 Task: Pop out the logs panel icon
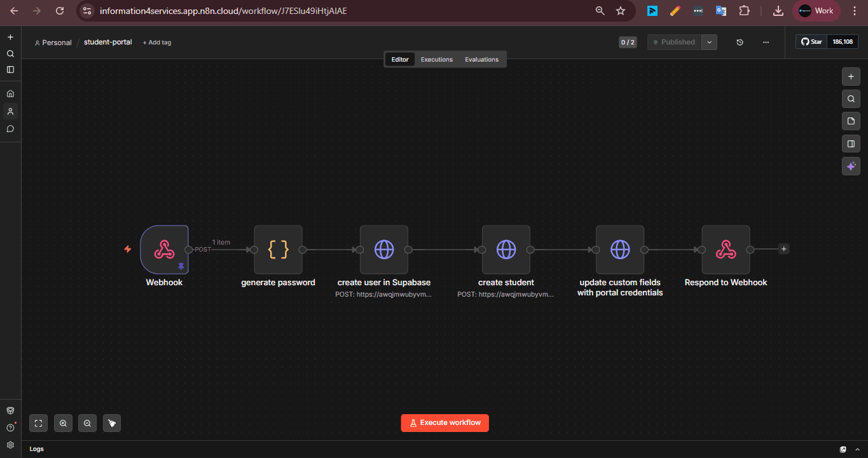tap(843, 449)
